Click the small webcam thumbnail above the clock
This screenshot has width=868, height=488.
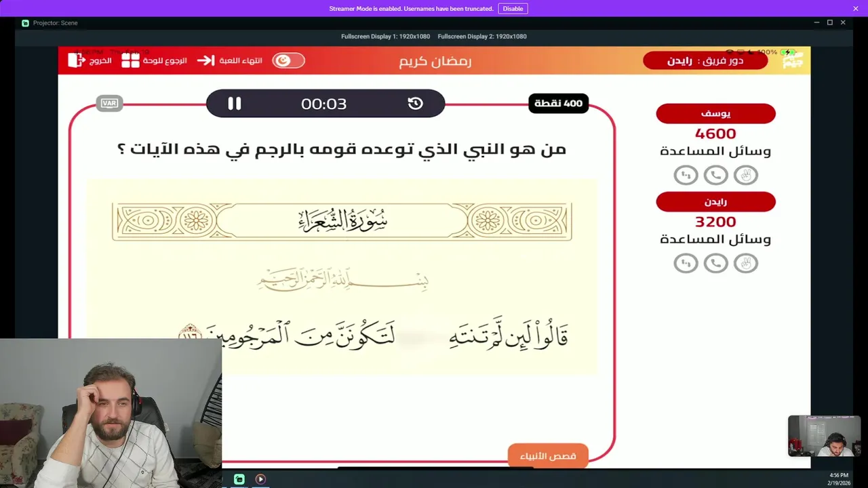tap(824, 436)
